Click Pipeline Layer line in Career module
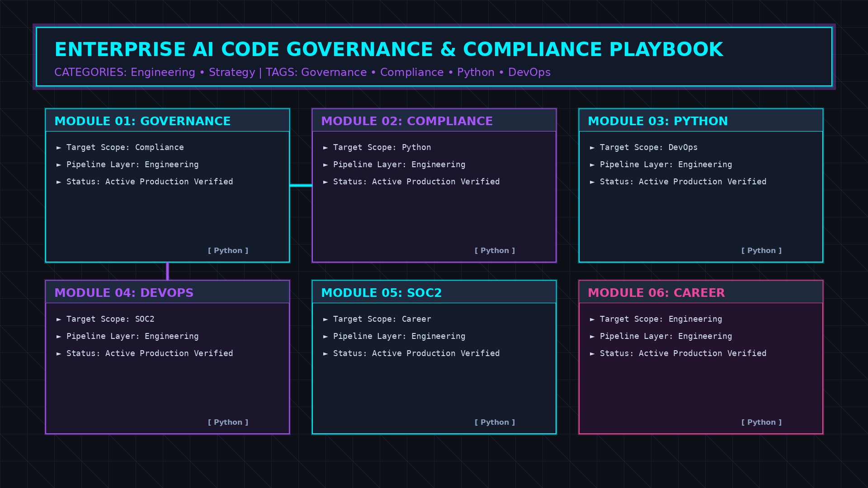Image resolution: width=868 pixels, height=488 pixels. [x=661, y=336]
